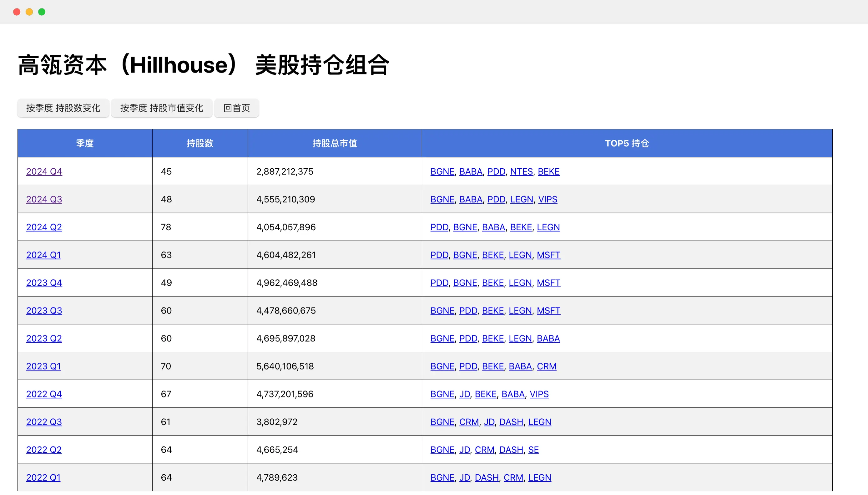The image size is (868, 495).
Task: Click LEGN in the 2022 Q1 row
Action: 540,478
